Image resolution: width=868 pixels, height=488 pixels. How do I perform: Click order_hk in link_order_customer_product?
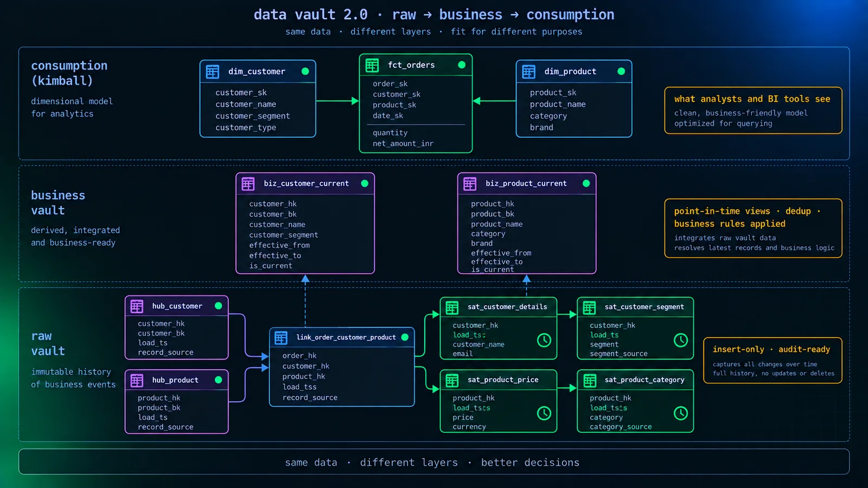tap(299, 356)
